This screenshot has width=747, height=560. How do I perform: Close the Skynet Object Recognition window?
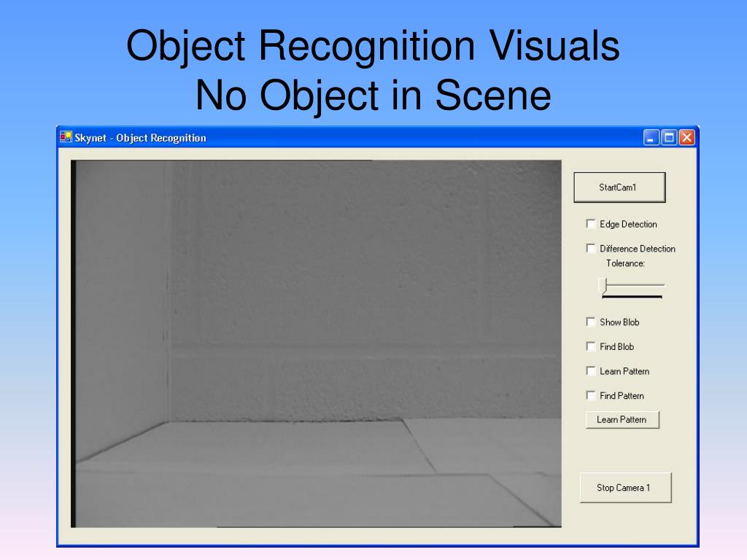pyautogui.click(x=686, y=138)
